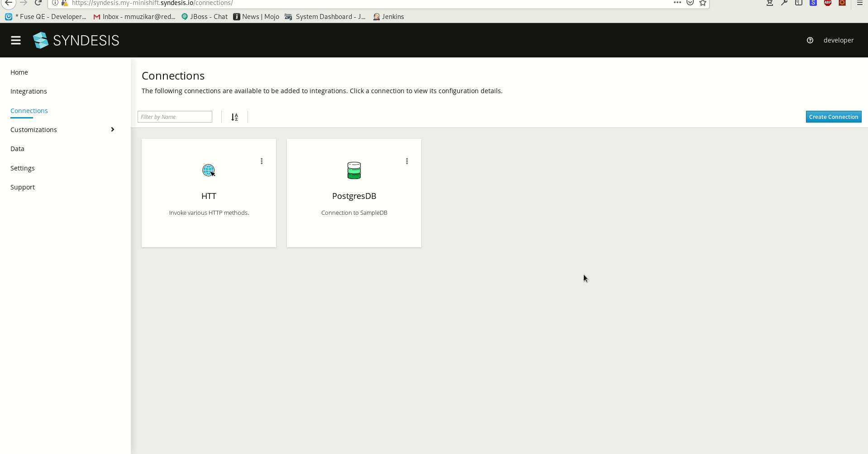The image size is (868, 454).
Task: Open the PostgresDB connection title
Action: pyautogui.click(x=354, y=196)
